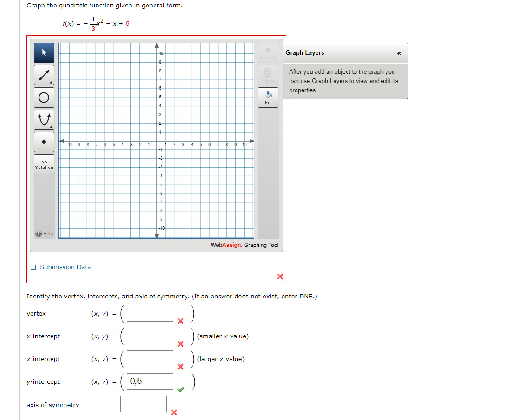This screenshot has height=420, width=528.
Task: Click the axis of symmetry input box
Action: click(x=143, y=404)
